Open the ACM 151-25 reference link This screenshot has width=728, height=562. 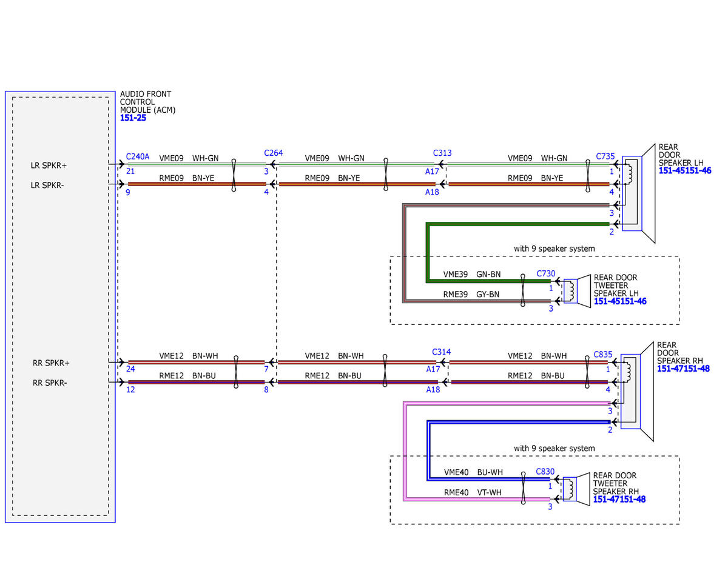point(133,118)
